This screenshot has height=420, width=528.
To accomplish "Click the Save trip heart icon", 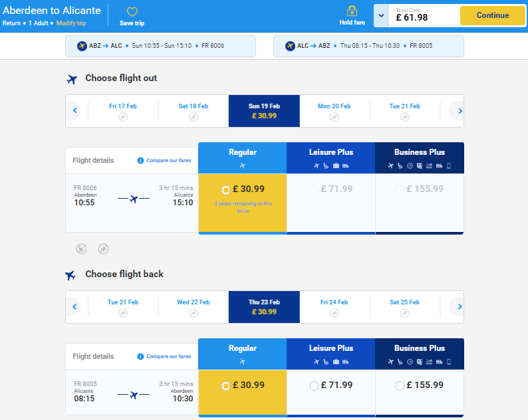I will click(132, 12).
